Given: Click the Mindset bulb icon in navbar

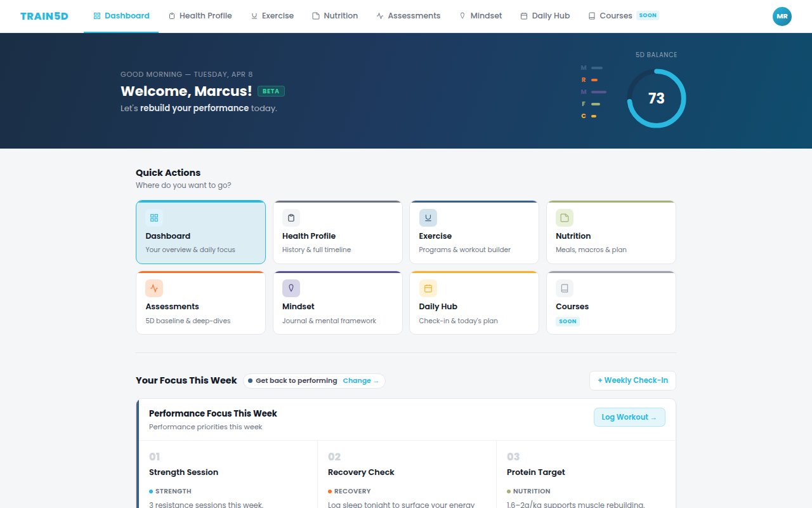Looking at the screenshot, I should (462, 16).
